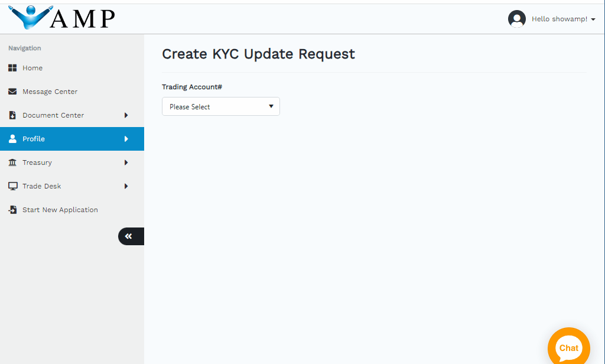Click the Profile person icon in sidebar
The height and width of the screenshot is (364, 605).
12,139
